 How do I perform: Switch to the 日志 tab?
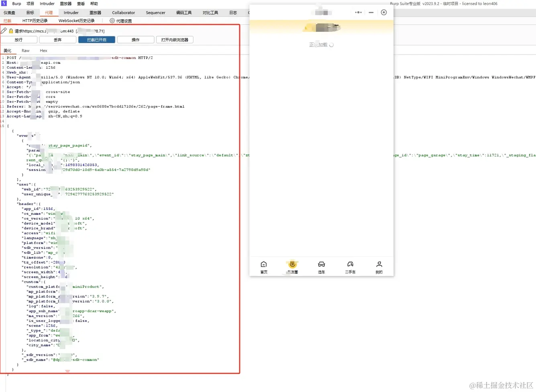[233, 12]
